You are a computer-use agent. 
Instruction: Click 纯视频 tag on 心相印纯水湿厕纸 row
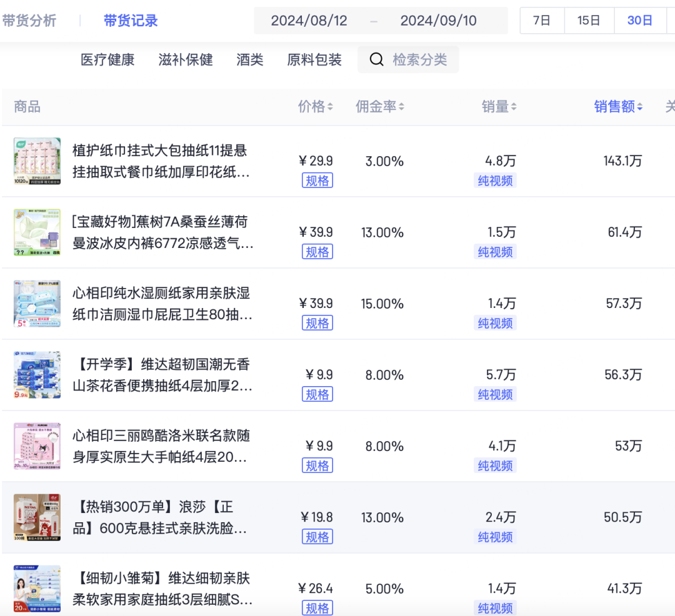pos(495,323)
